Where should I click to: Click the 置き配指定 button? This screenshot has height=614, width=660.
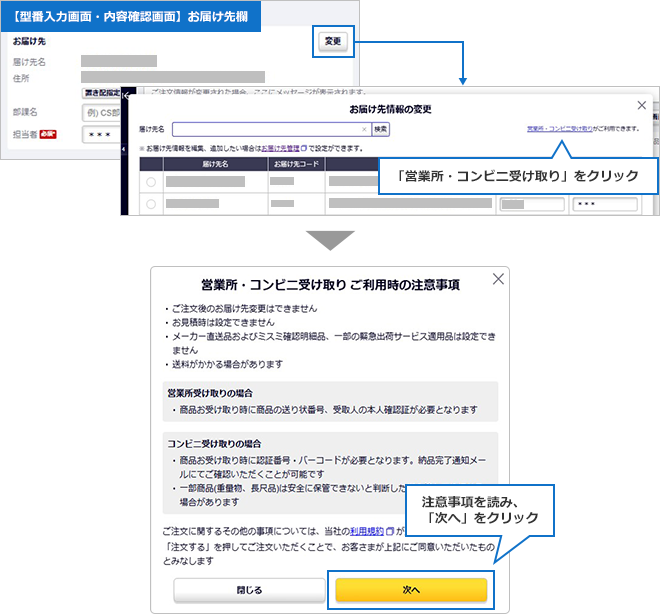click(102, 93)
